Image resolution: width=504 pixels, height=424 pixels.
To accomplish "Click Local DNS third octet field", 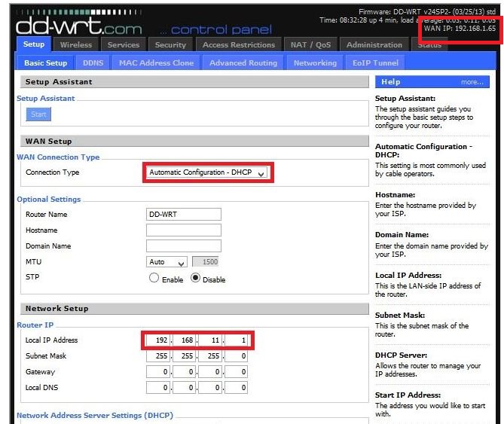I will click(210, 387).
